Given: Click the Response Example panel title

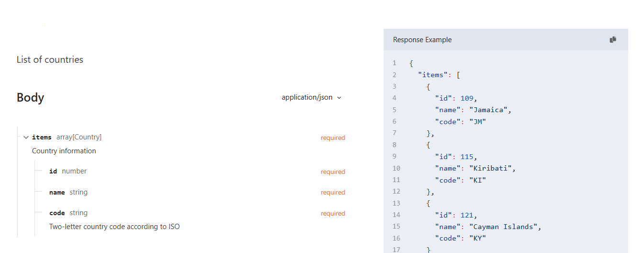Looking at the screenshot, I should click(x=422, y=40).
